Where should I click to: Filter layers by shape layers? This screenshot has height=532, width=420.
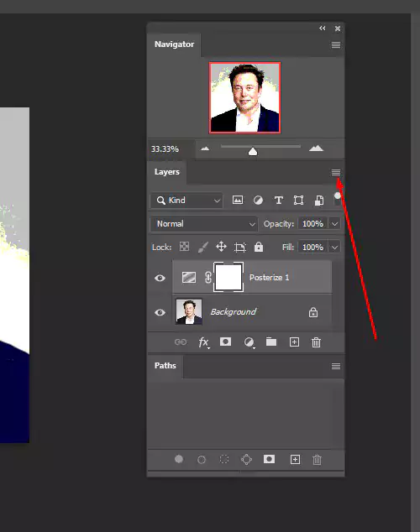(x=298, y=201)
